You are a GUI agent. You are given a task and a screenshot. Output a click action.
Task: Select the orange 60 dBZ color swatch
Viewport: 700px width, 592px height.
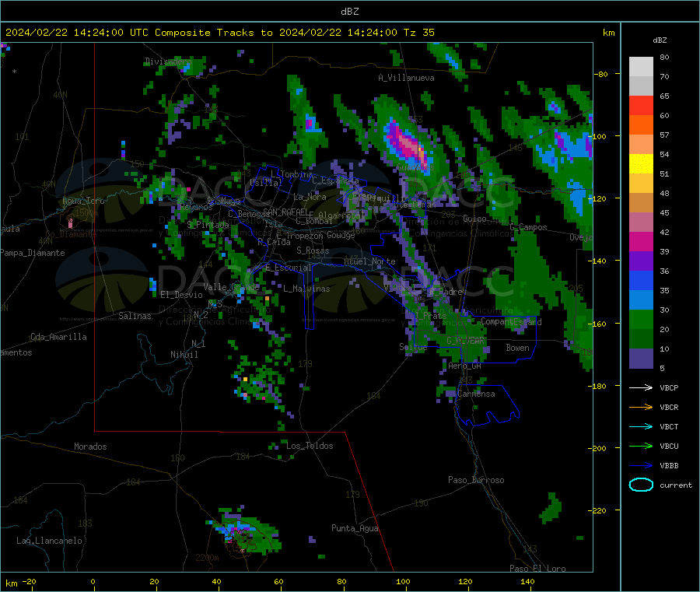tap(641, 125)
